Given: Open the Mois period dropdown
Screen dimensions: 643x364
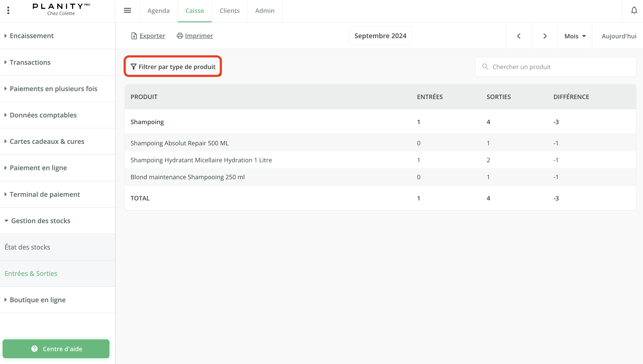Looking at the screenshot, I should coord(575,36).
